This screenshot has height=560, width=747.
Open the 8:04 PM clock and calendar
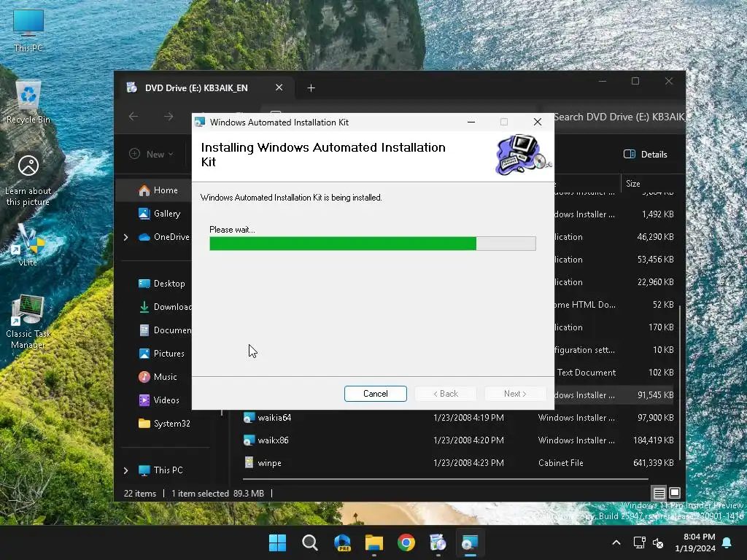click(x=695, y=542)
